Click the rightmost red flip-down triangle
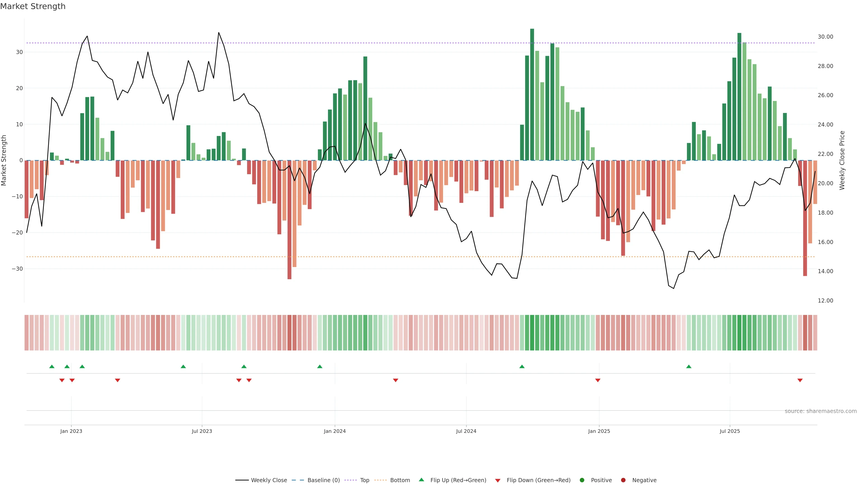Screen dimensions: 868x488 pos(800,380)
